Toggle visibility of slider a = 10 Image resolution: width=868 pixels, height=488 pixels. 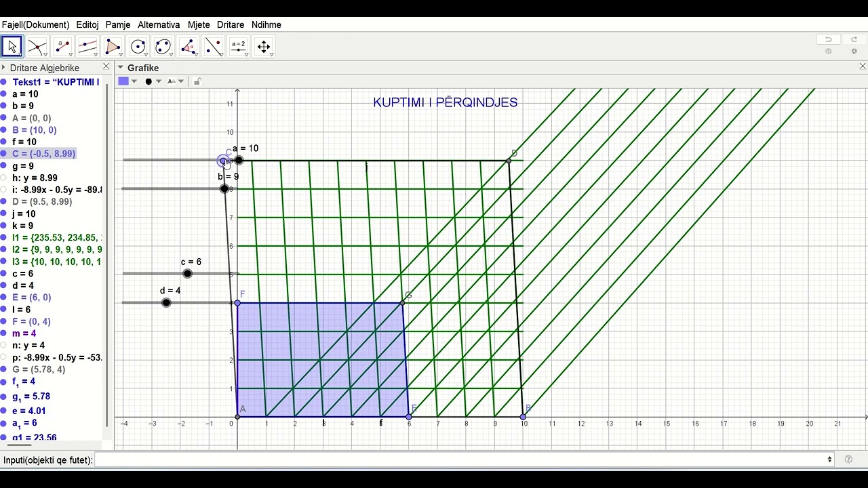tap(3, 94)
